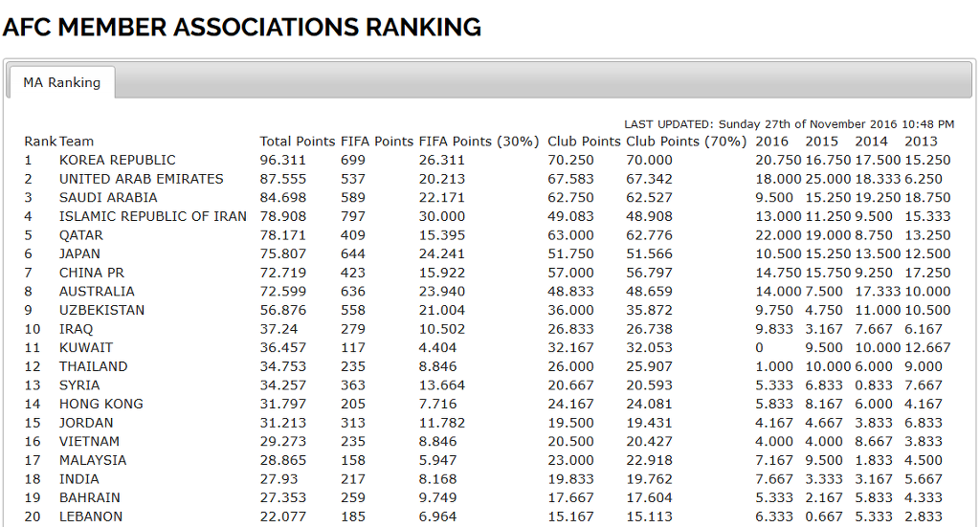Click the Team column header
The width and height of the screenshot is (980, 527).
[x=77, y=142]
